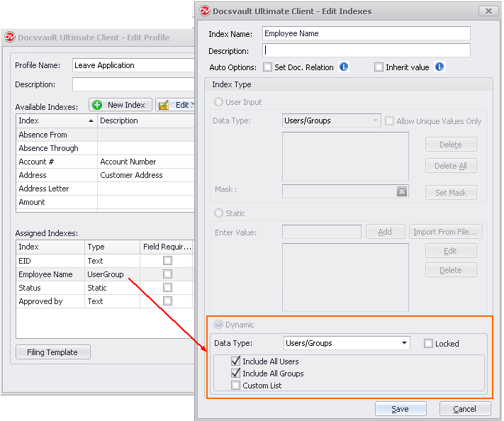The image size is (504, 421).
Task: Select Status row in Assigned Indexes
Action: [104, 288]
